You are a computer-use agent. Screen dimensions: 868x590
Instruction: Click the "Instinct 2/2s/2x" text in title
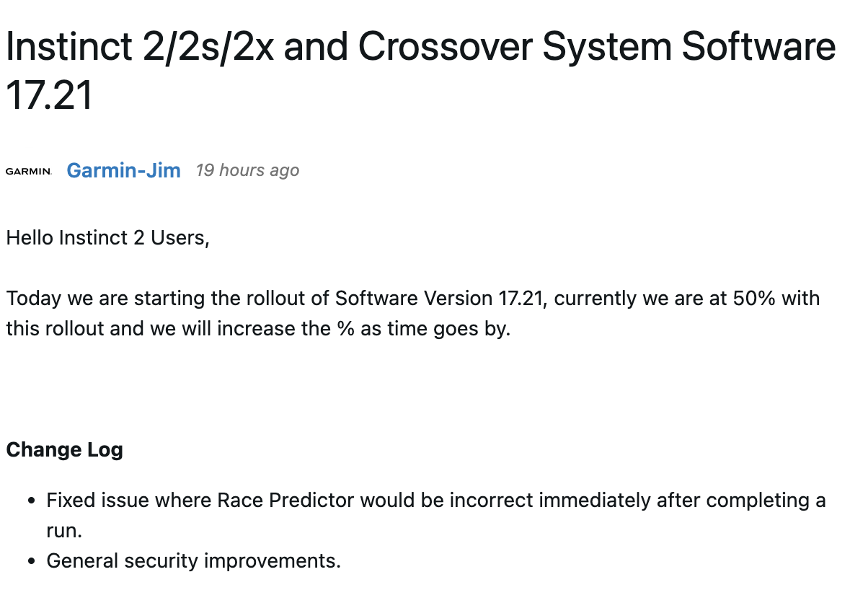(x=140, y=47)
